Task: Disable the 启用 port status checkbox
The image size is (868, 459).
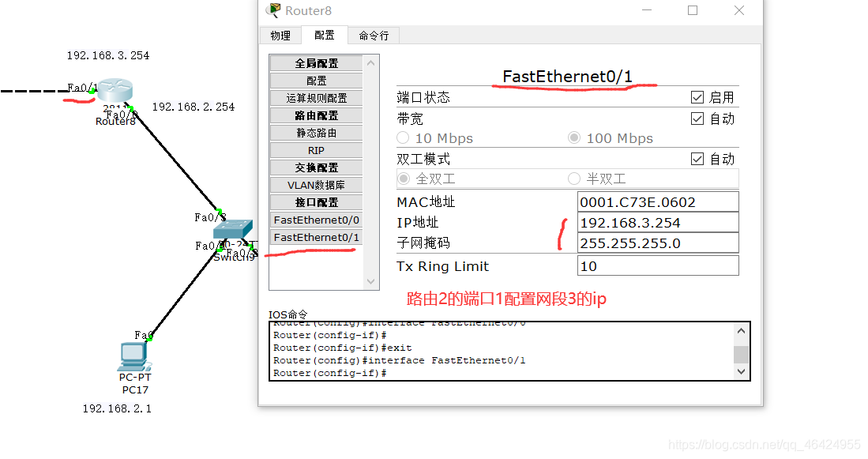Action: pos(697,96)
